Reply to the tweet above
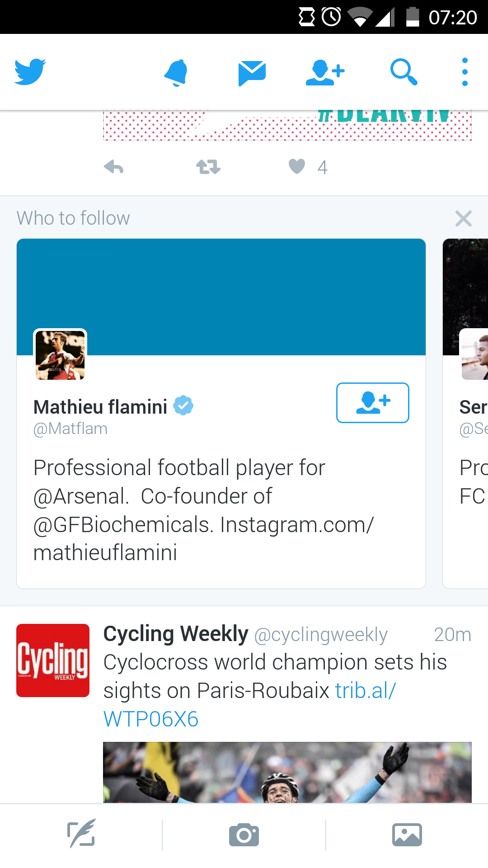This screenshot has width=488, height=868. pyautogui.click(x=113, y=167)
